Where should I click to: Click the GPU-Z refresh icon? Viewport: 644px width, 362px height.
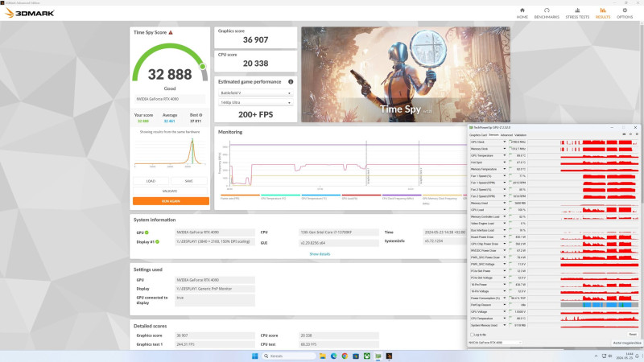click(x=630, y=134)
